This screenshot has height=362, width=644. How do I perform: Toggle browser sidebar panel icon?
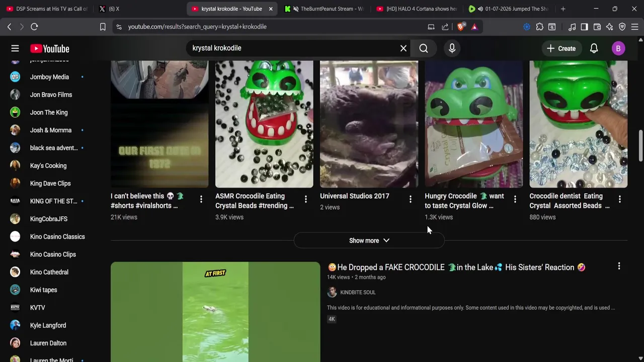(584, 27)
